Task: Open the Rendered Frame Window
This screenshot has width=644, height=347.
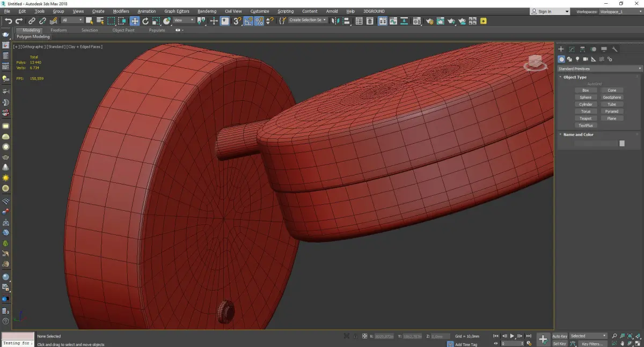Action: [x=440, y=21]
